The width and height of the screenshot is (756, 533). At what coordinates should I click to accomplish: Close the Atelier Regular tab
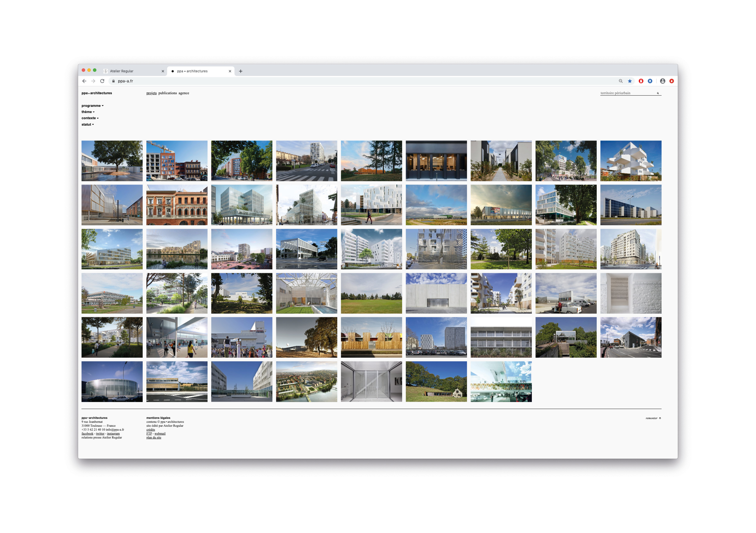pyautogui.click(x=163, y=71)
